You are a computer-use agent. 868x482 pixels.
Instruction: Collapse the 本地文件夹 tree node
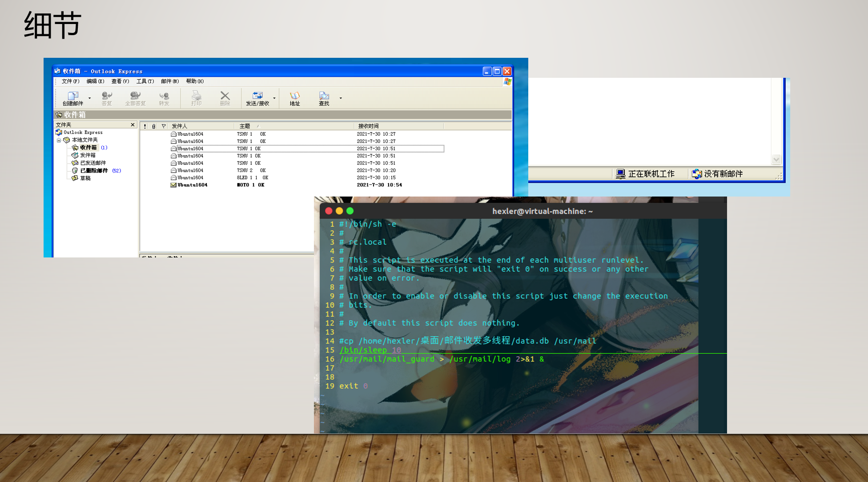point(59,140)
